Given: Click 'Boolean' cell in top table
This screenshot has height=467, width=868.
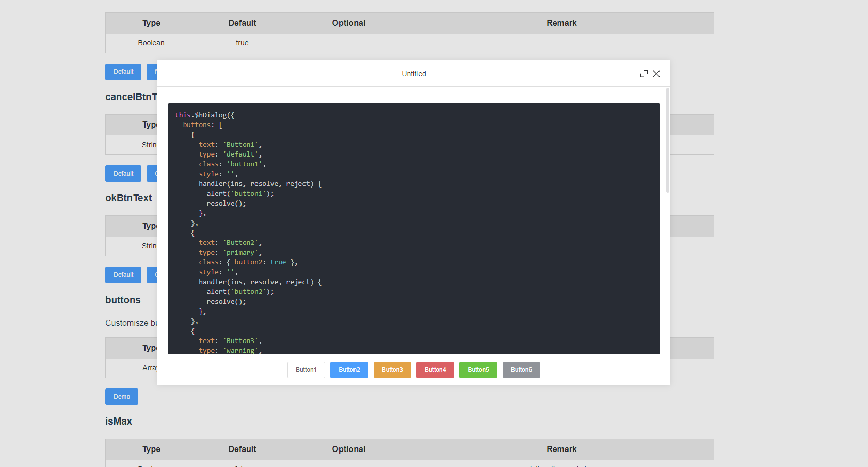Looking at the screenshot, I should click(151, 43).
